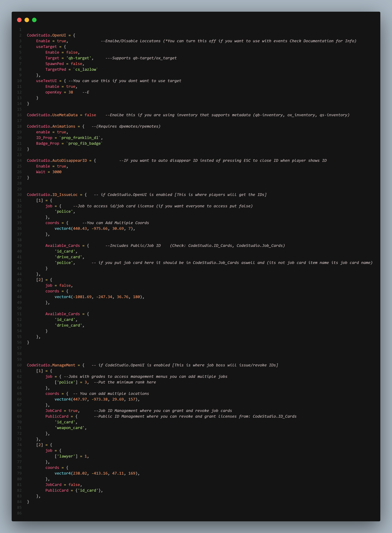Click the "openKey" key name
The image size is (392, 533).
point(53,92)
